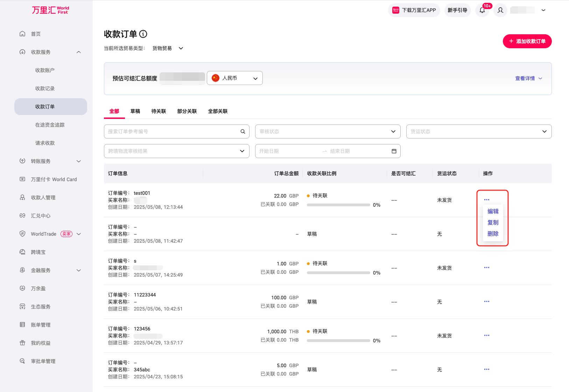Switch to the 部分关联 tab

pyautogui.click(x=187, y=111)
